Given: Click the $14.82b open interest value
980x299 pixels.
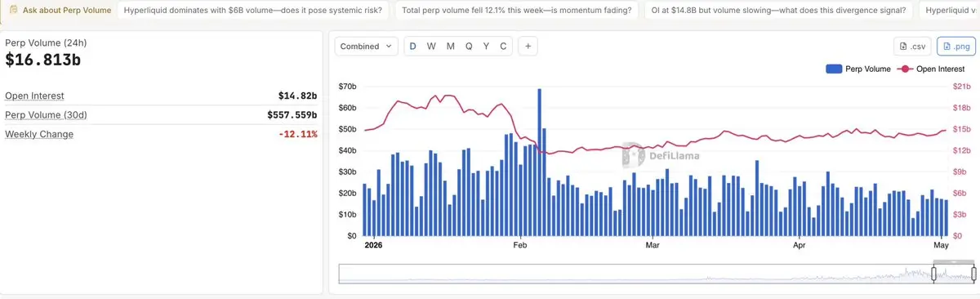Looking at the screenshot, I should click(297, 96).
